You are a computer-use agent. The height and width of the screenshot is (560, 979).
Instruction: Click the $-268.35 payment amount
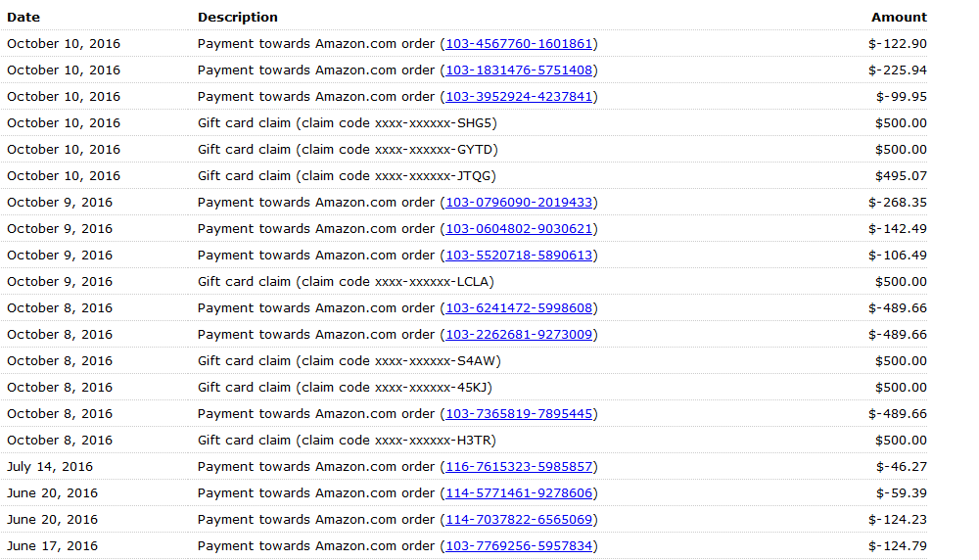[x=897, y=203]
